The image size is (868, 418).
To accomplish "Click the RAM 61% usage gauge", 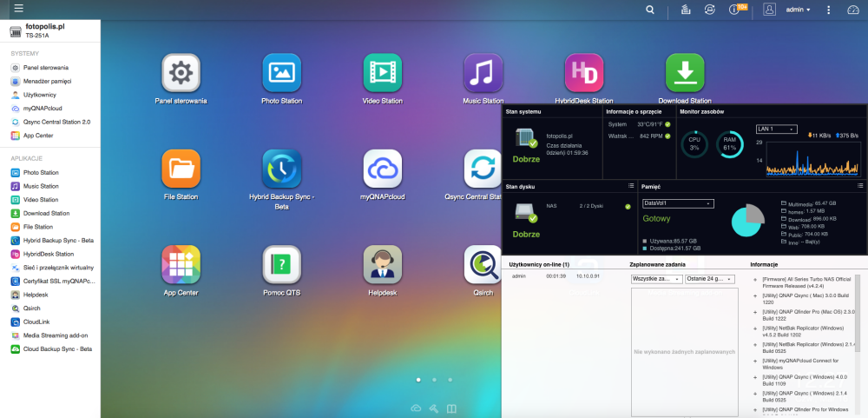I will [730, 144].
